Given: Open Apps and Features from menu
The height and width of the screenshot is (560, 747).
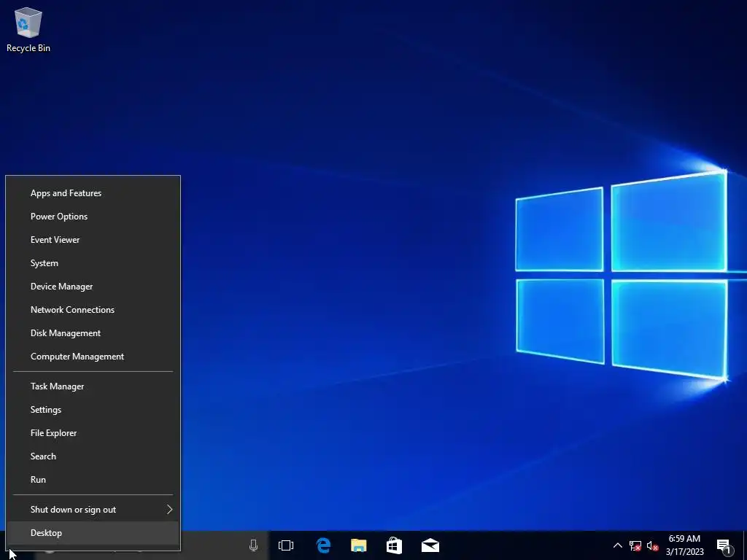Looking at the screenshot, I should (x=93, y=192).
